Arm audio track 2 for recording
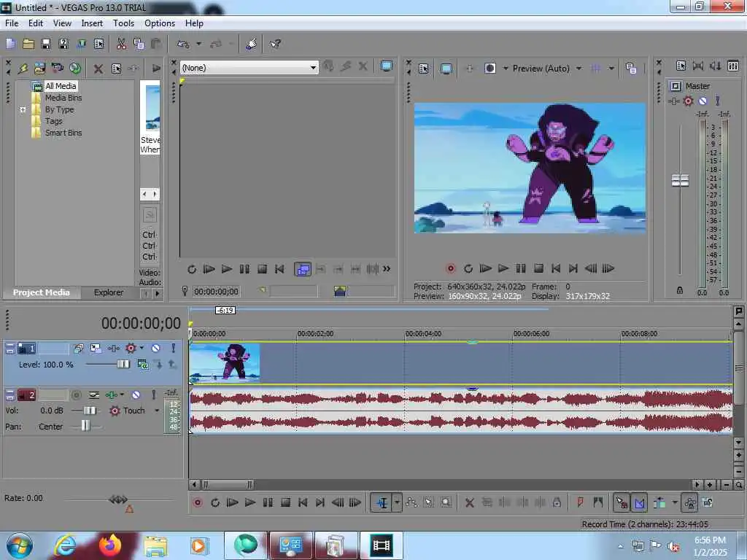Viewport: 747px width, 560px height. 76,394
